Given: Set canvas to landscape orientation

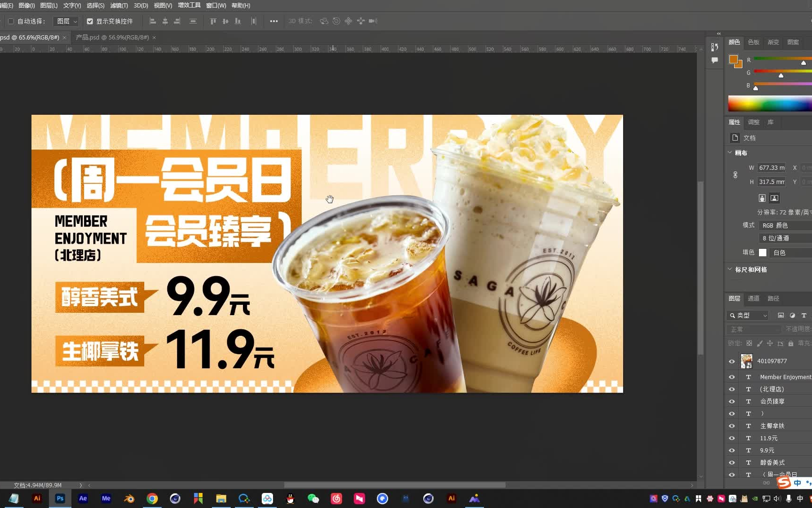Looking at the screenshot, I should click(x=774, y=198).
